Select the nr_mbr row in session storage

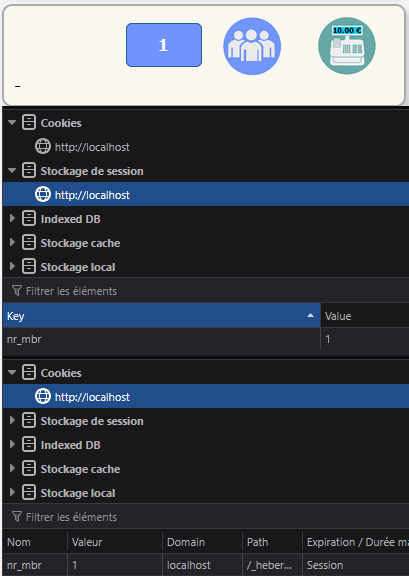coord(206,339)
